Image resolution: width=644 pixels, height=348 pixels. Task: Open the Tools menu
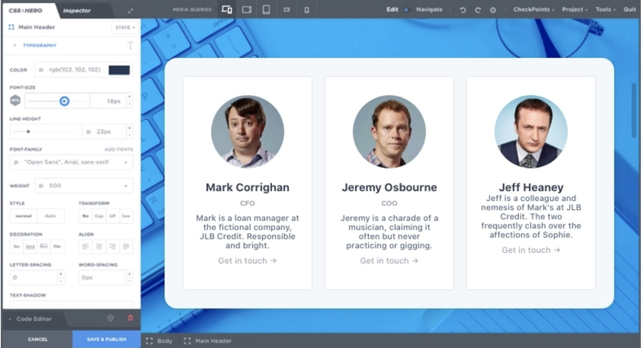605,9
